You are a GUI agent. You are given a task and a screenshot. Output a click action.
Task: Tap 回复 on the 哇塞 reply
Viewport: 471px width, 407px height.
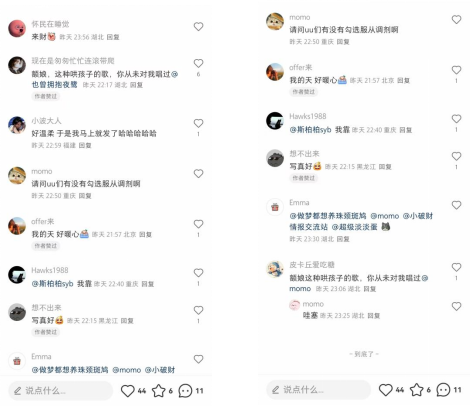click(x=374, y=316)
